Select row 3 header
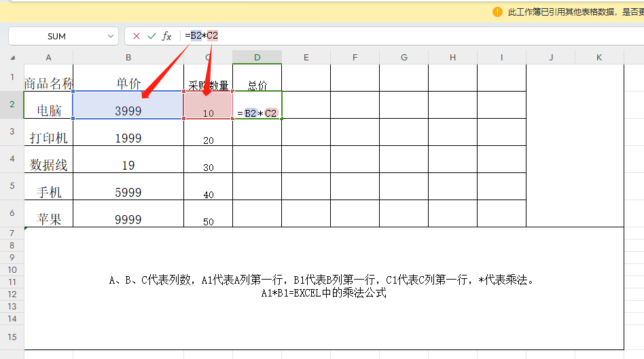 [x=12, y=131]
